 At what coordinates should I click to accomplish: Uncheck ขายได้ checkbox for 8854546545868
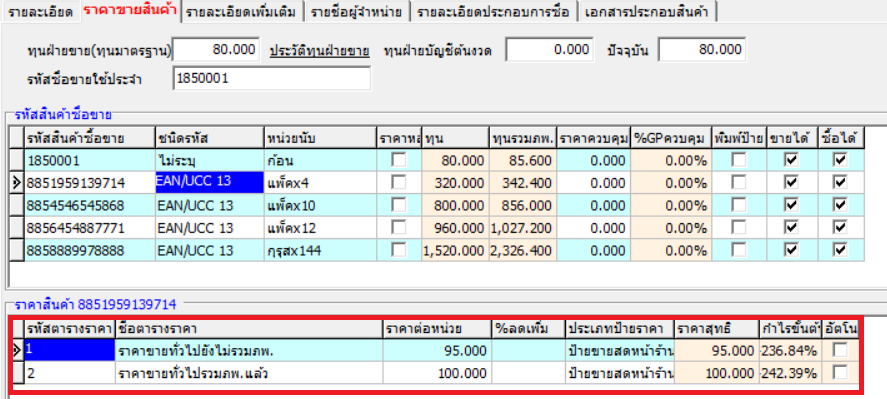pos(791,205)
